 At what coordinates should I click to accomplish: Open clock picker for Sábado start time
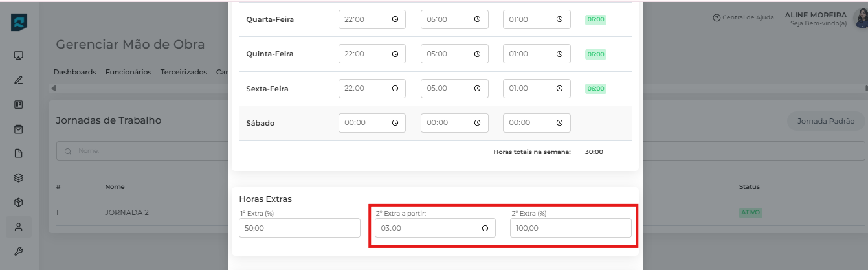395,122
